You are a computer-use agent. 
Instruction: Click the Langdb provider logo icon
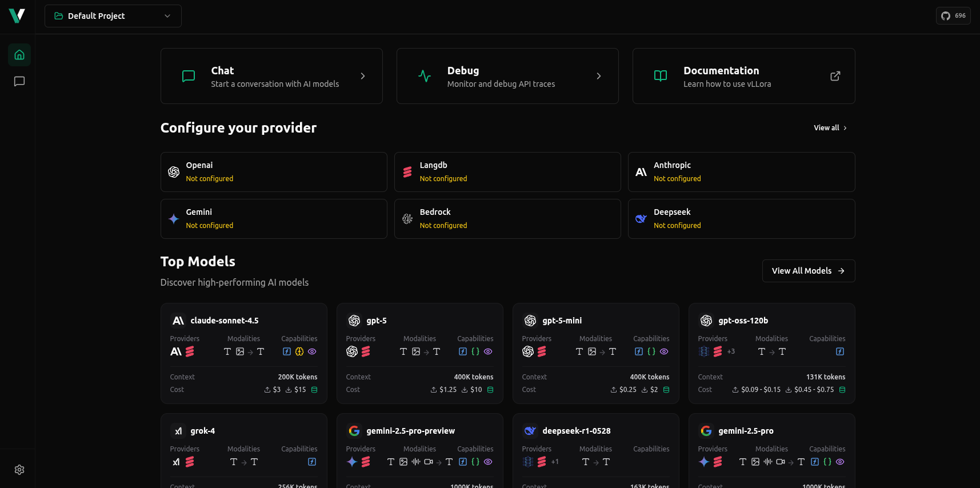point(407,172)
